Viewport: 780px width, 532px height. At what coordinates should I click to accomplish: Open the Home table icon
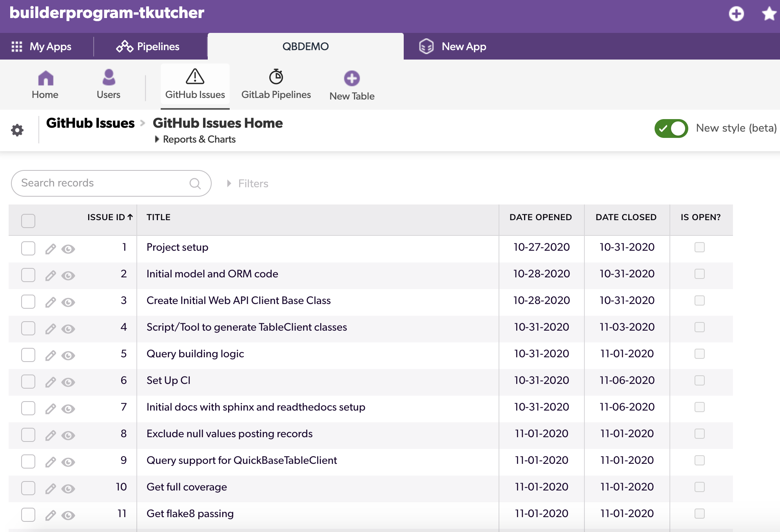(45, 78)
